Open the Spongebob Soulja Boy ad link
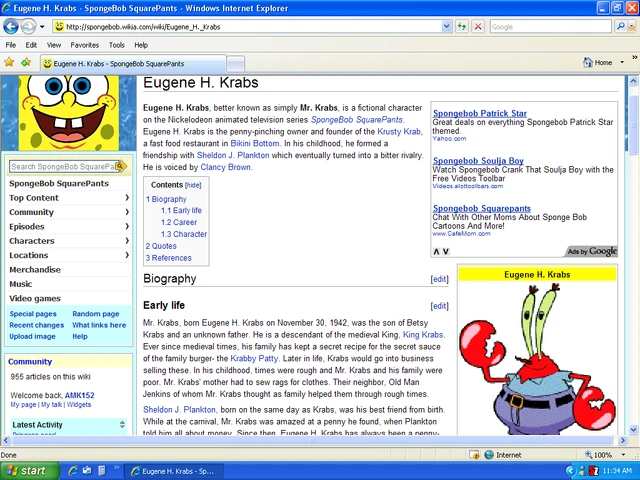 [x=478, y=161]
